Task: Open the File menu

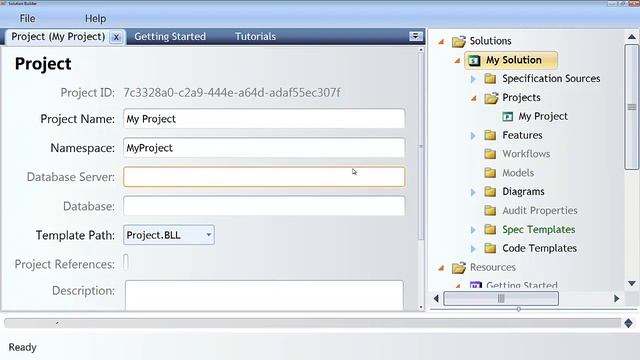Action: (x=27, y=18)
